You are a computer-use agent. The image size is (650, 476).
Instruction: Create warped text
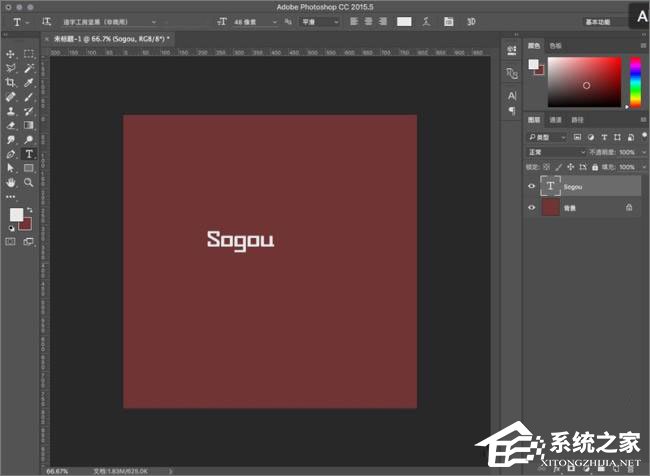click(427, 22)
